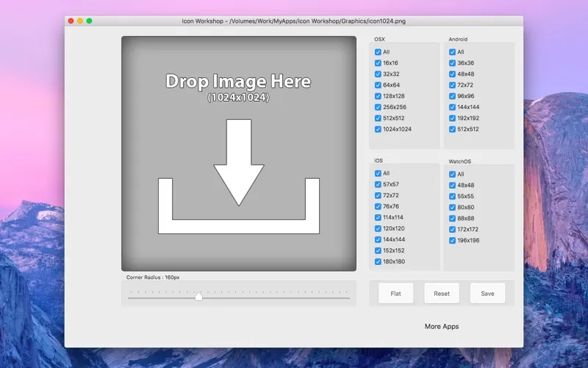
Task: Uncheck the OSX All checkbox
Action: click(x=378, y=52)
